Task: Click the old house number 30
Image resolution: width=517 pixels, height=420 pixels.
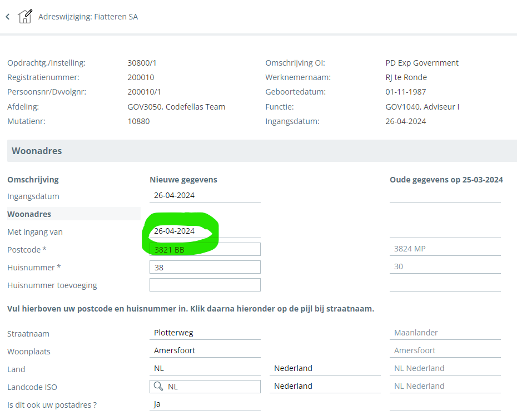Action: pyautogui.click(x=399, y=266)
